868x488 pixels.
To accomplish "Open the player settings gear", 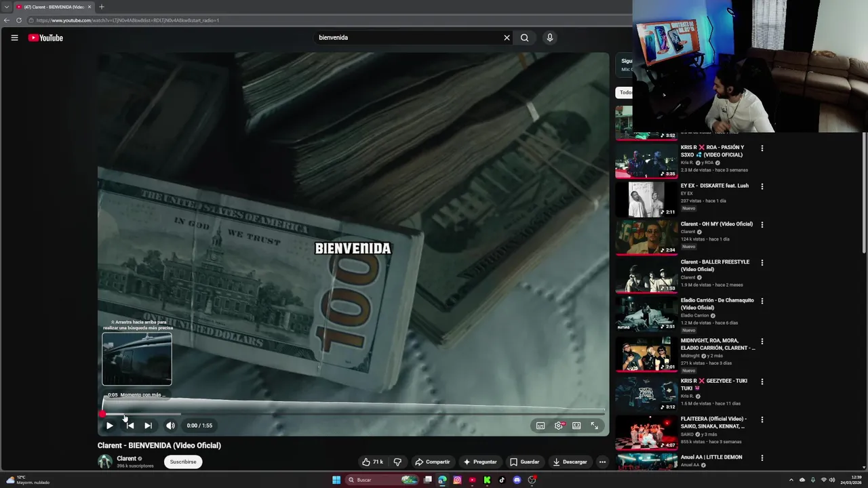I will 559,426.
